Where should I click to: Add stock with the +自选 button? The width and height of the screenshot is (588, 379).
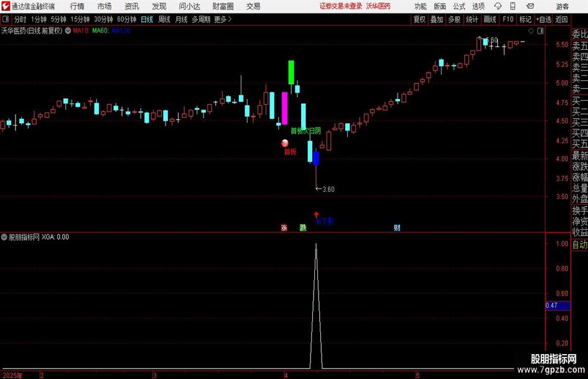(x=544, y=19)
